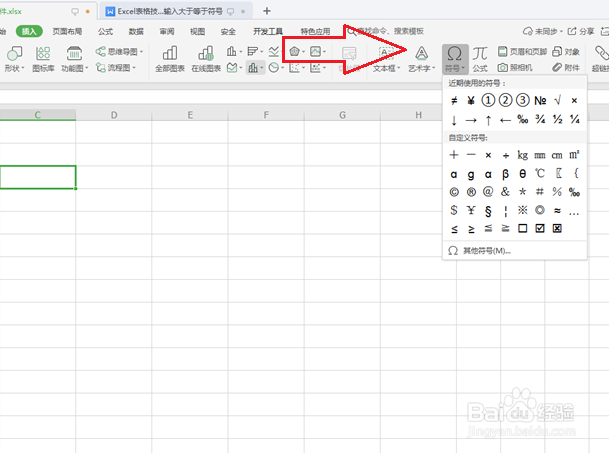Insert the m² unit symbol
The image size is (610, 453).
click(574, 155)
